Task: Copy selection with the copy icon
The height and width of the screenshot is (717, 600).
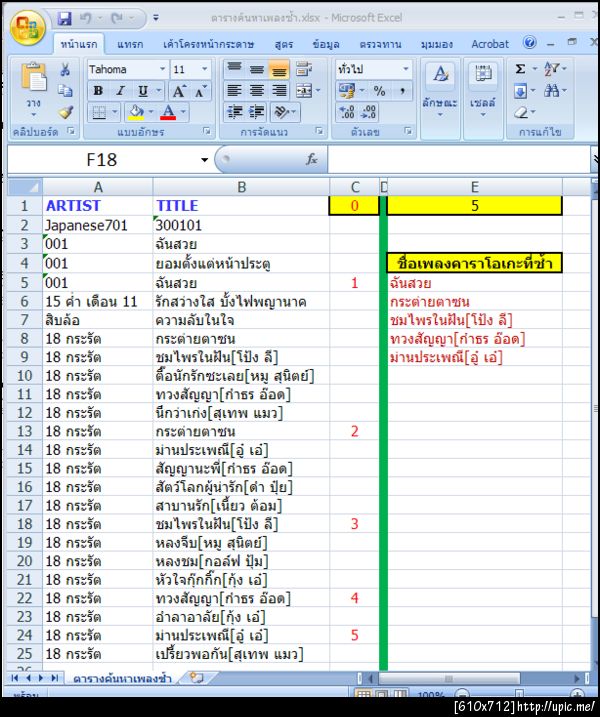Action: pos(65,91)
